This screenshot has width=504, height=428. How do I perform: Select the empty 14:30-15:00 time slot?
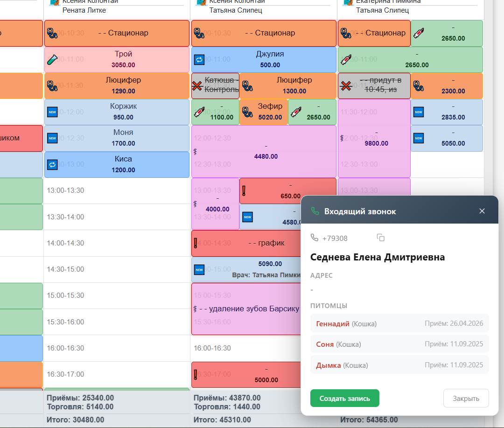pyautogui.click(x=117, y=269)
